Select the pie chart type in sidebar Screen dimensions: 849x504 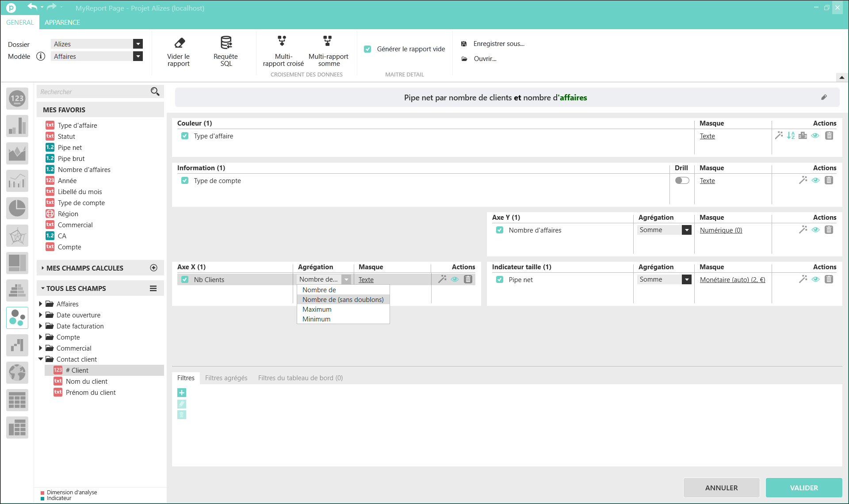click(17, 208)
